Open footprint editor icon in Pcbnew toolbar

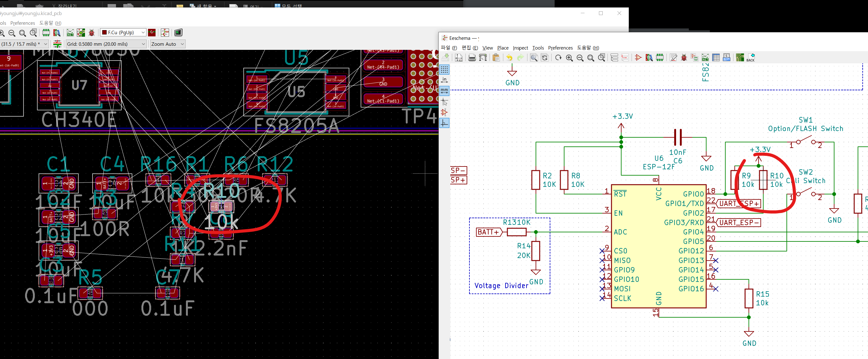[46, 33]
